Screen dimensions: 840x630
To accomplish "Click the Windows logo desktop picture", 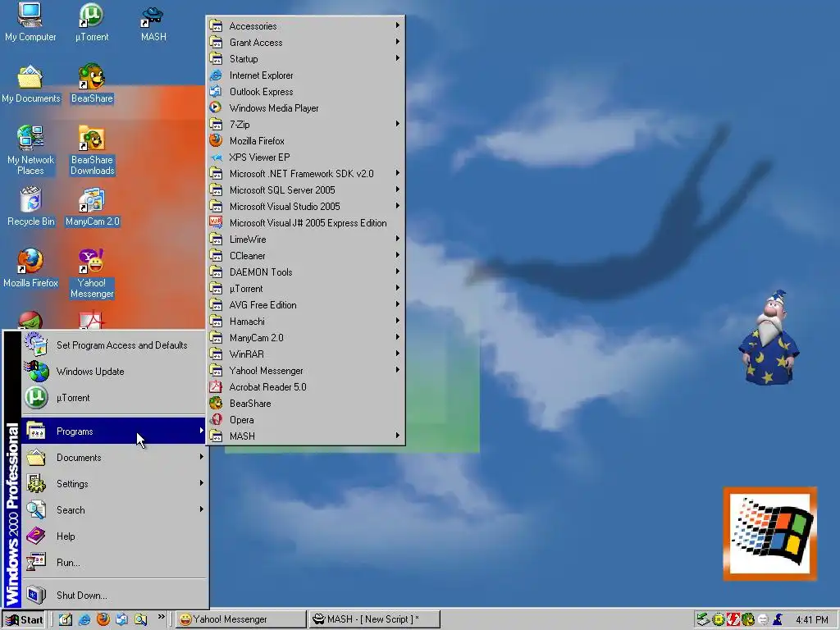I will [770, 533].
